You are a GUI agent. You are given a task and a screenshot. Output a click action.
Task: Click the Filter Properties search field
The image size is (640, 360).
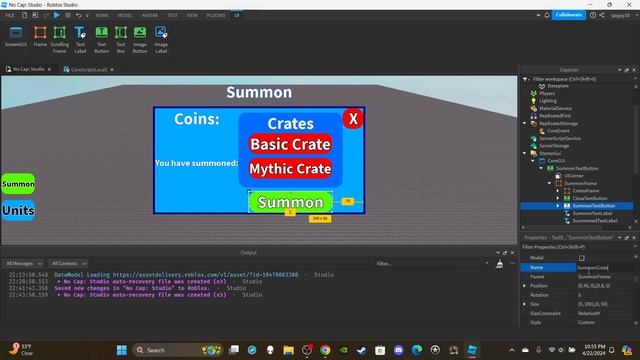tap(577, 247)
